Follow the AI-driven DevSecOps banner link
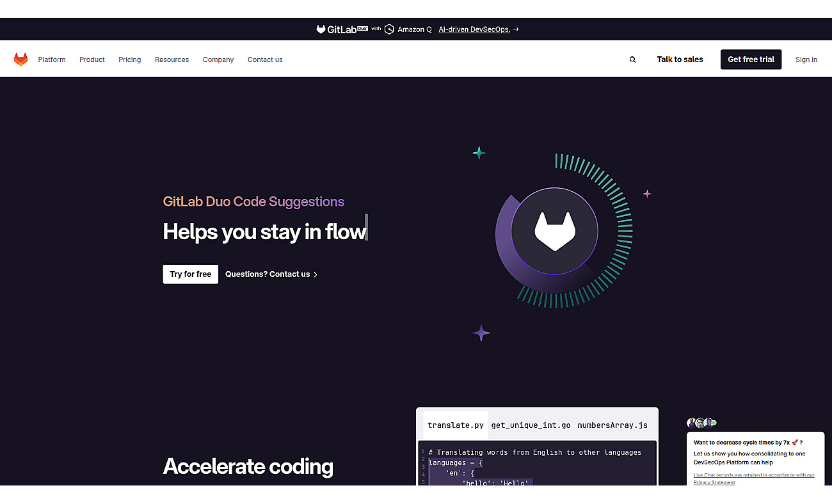Viewport: 832px width, 504px height. pos(479,29)
